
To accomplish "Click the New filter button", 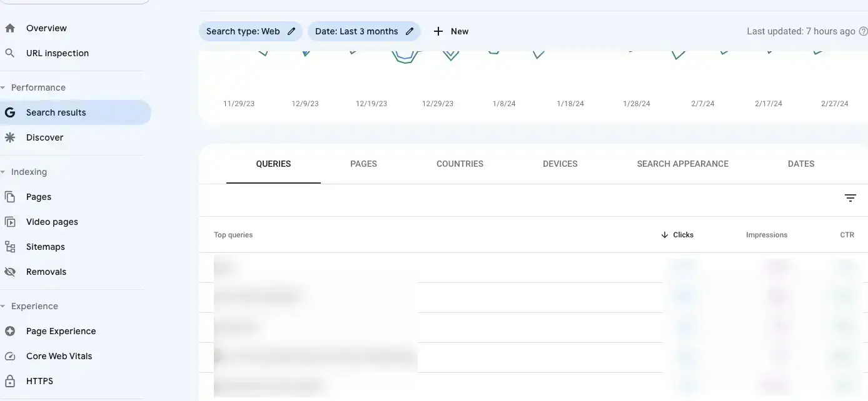I will coord(451,31).
